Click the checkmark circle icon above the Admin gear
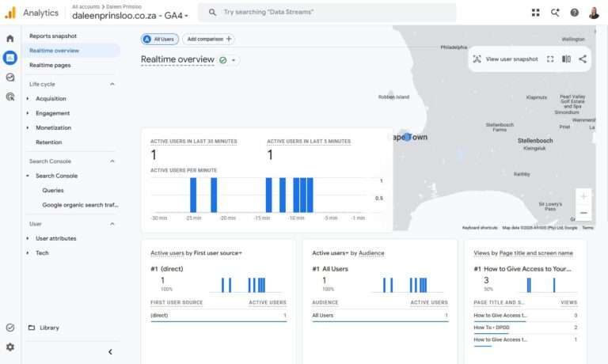The width and height of the screenshot is (608, 364). pos(10,328)
